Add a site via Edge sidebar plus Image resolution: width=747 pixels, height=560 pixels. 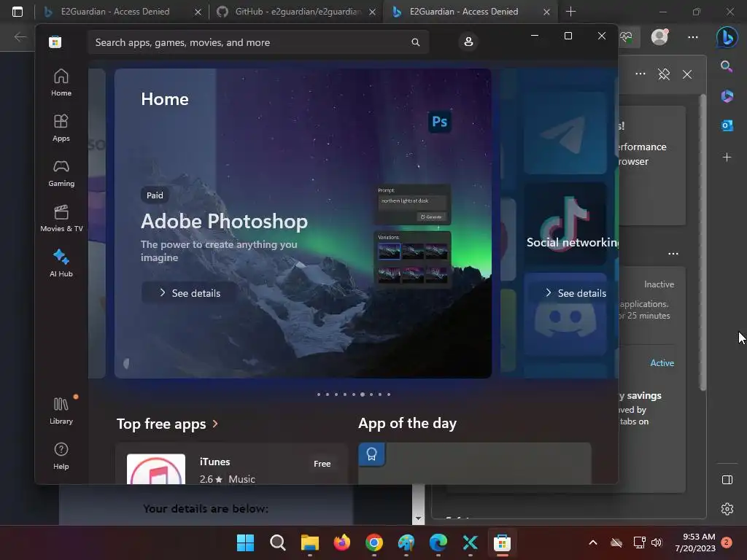tap(727, 157)
